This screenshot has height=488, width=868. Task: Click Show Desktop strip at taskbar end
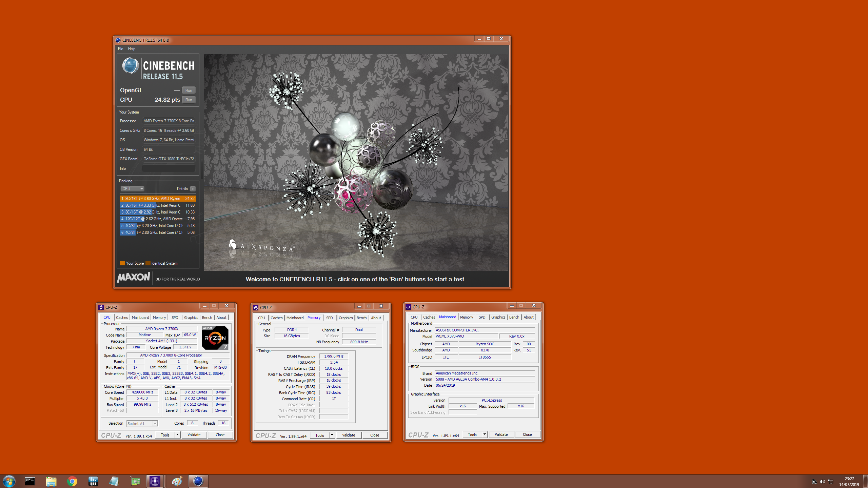tap(865, 481)
